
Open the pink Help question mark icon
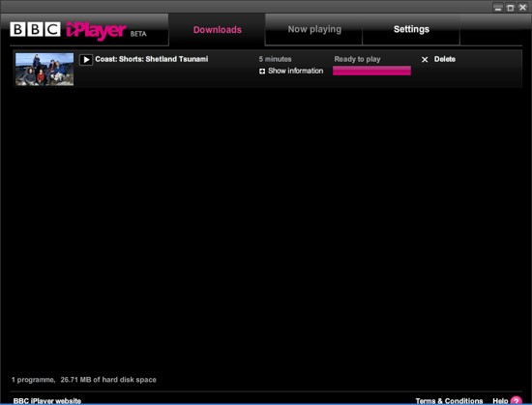[517, 400]
